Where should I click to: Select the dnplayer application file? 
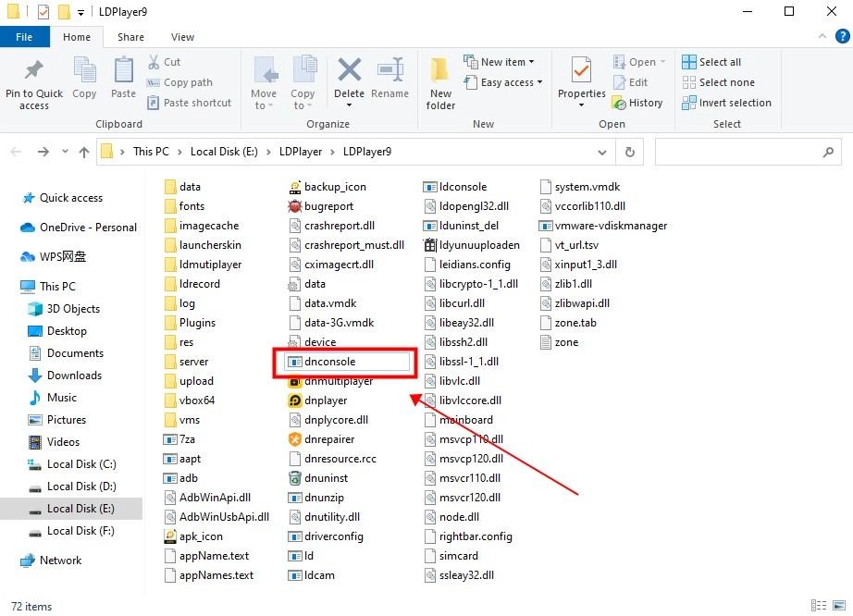pos(318,400)
